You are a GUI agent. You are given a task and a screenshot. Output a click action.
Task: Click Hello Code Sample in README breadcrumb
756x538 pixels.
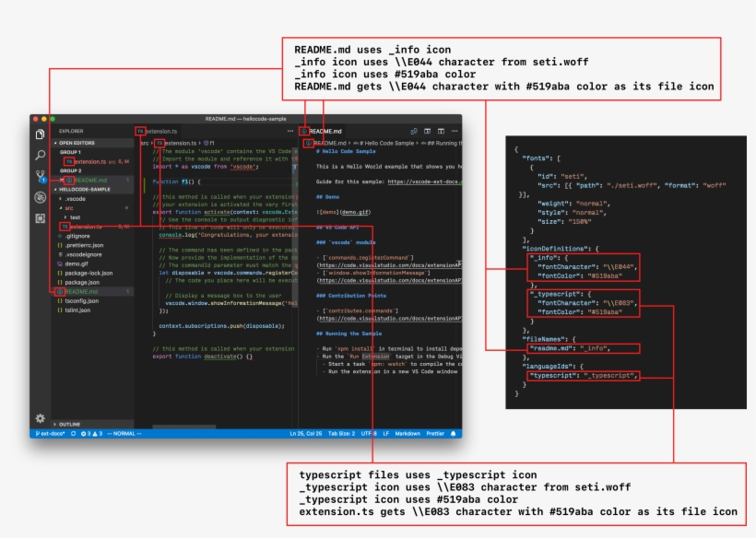coord(385,143)
